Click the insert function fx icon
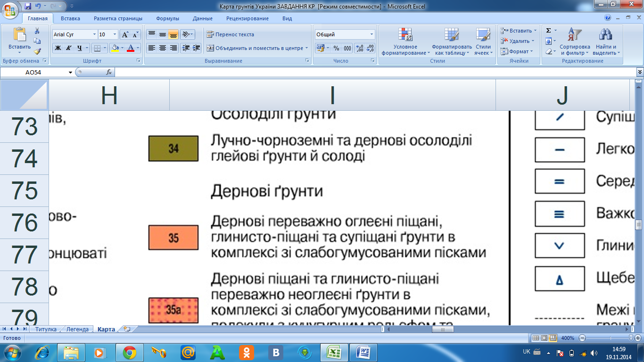The height and width of the screenshot is (362, 644). tap(109, 72)
